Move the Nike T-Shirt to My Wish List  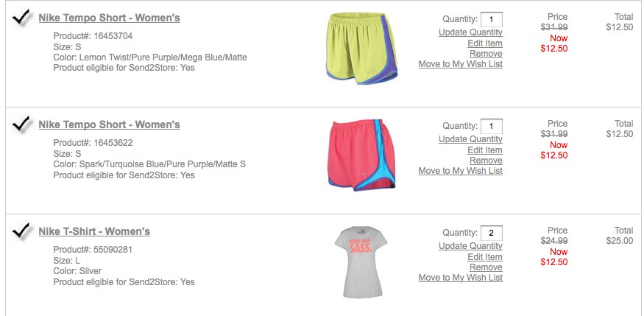pyautogui.click(x=461, y=278)
